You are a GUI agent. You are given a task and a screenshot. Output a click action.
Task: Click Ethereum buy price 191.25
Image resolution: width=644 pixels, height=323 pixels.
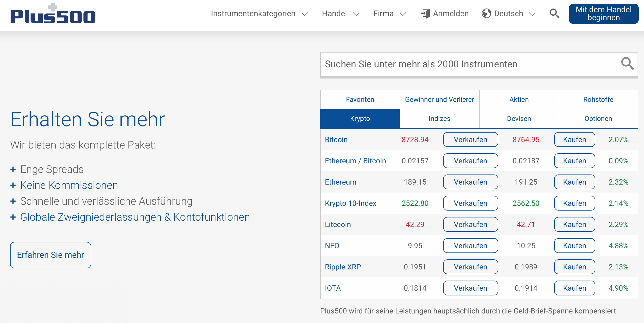click(526, 182)
